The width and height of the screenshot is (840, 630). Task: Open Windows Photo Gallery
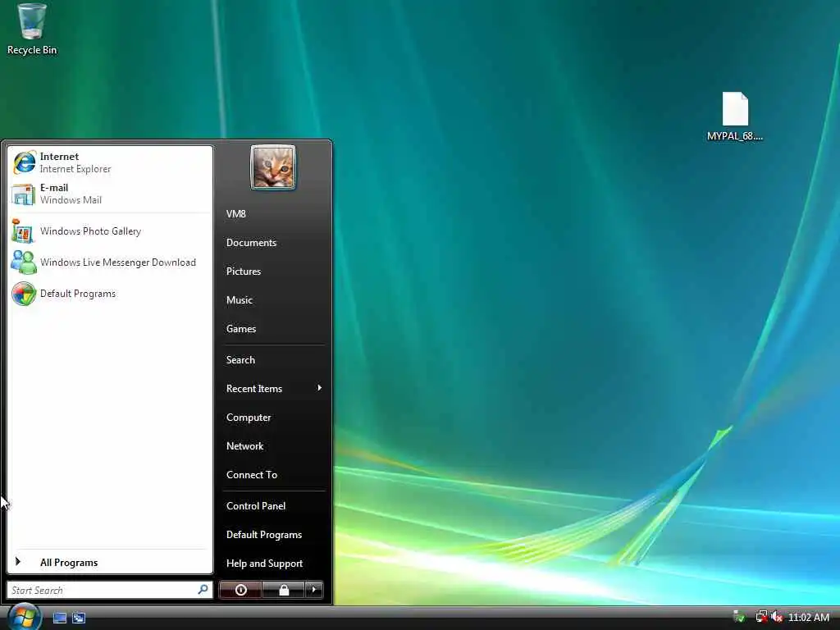110,231
